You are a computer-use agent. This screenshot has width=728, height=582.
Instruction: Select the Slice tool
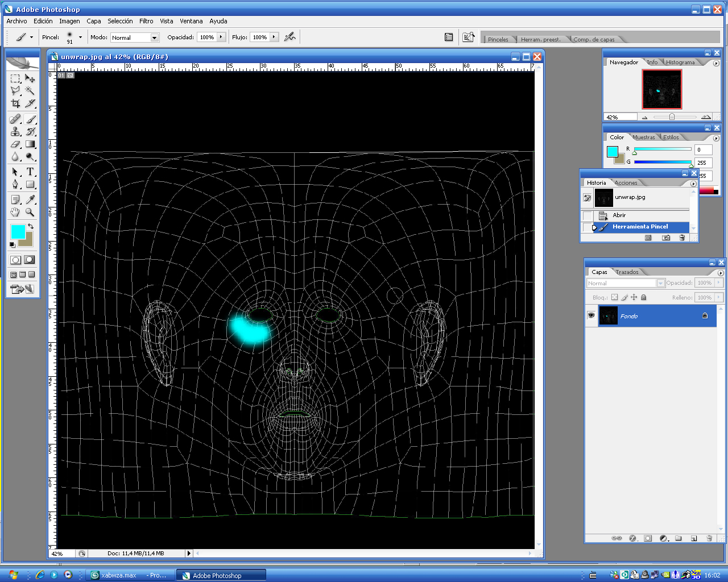click(x=30, y=103)
